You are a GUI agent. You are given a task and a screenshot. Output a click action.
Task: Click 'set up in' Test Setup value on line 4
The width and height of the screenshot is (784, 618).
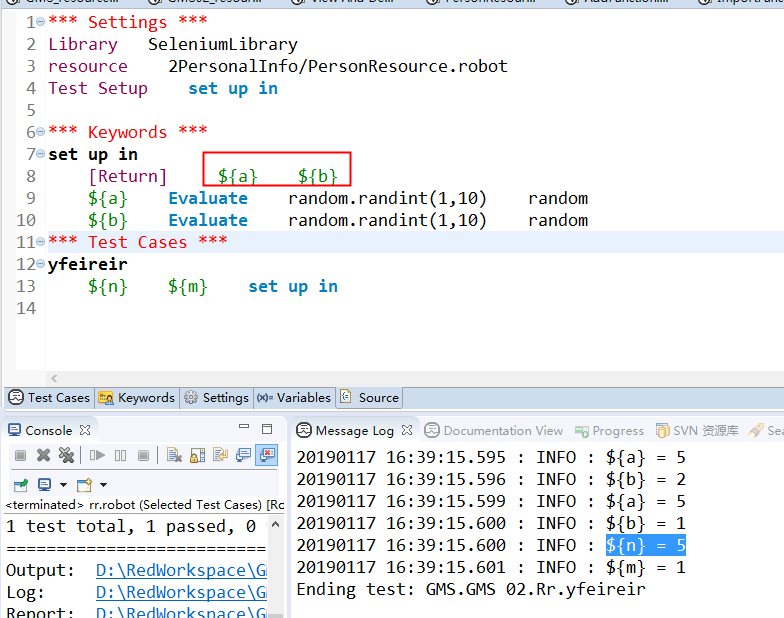tap(233, 88)
